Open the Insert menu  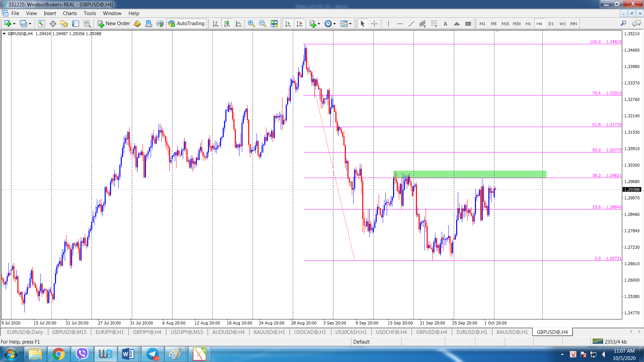click(x=50, y=13)
